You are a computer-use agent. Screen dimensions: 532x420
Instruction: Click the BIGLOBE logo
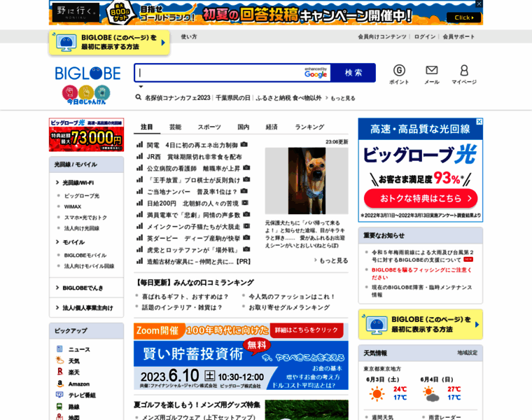pos(88,73)
